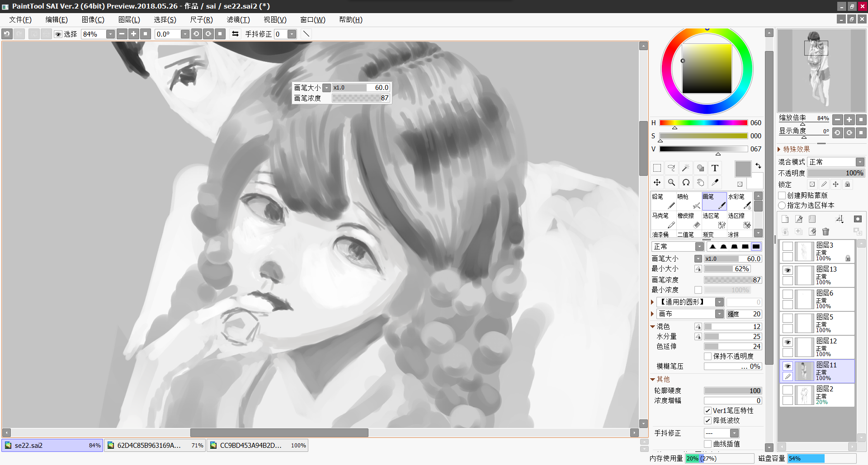Screen dimensions: 868x465
Task: Flip the canvas view horizontally
Action: pyautogui.click(x=235, y=34)
